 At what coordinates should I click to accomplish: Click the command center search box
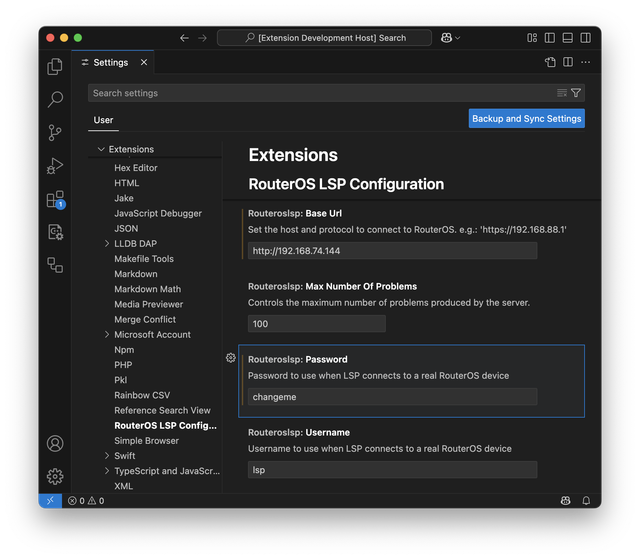click(324, 38)
